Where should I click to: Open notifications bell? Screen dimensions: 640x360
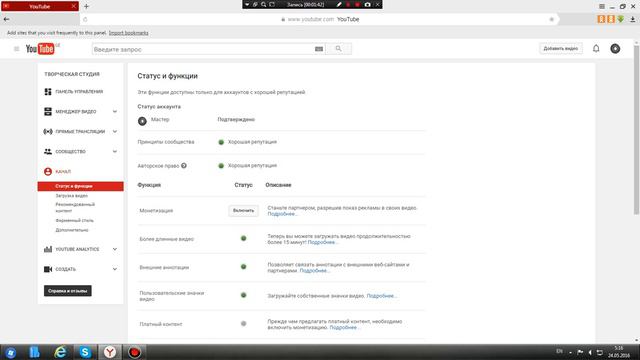pos(596,49)
